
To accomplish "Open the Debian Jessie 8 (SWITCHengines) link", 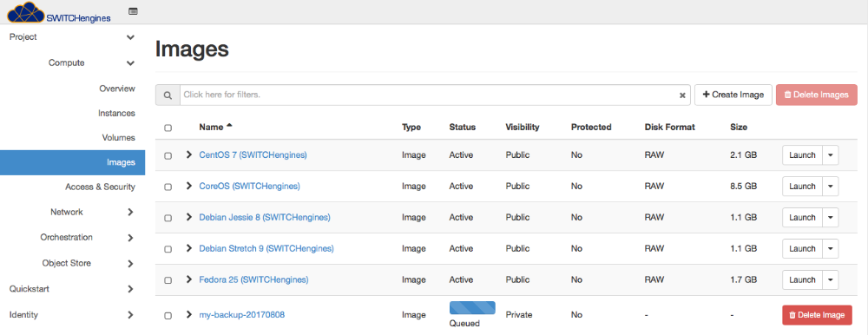I will pyautogui.click(x=265, y=217).
